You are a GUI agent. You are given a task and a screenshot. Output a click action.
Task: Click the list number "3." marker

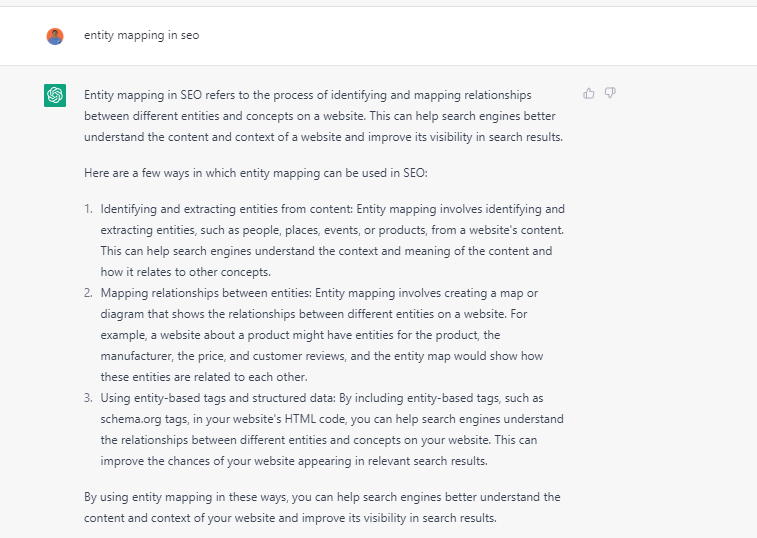pyautogui.click(x=89, y=397)
